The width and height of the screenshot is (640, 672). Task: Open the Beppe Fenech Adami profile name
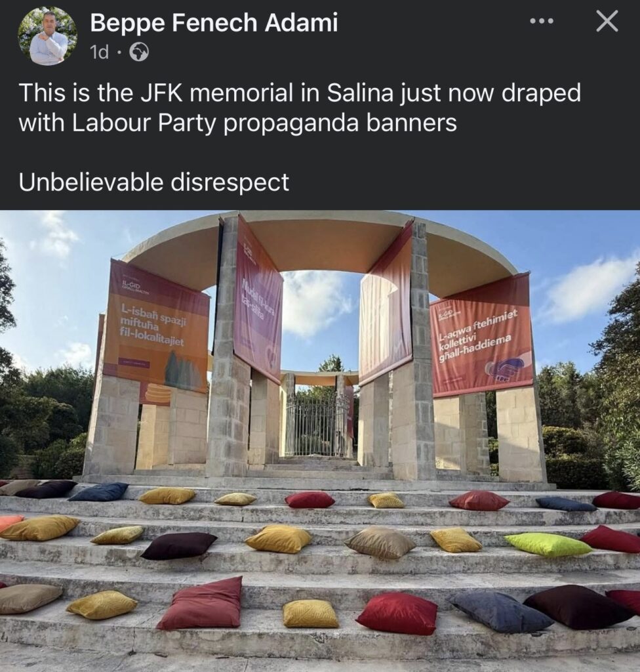(214, 23)
